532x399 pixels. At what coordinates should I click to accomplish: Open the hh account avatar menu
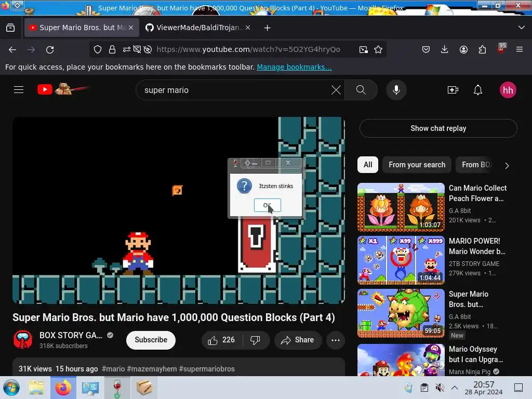tap(508, 90)
